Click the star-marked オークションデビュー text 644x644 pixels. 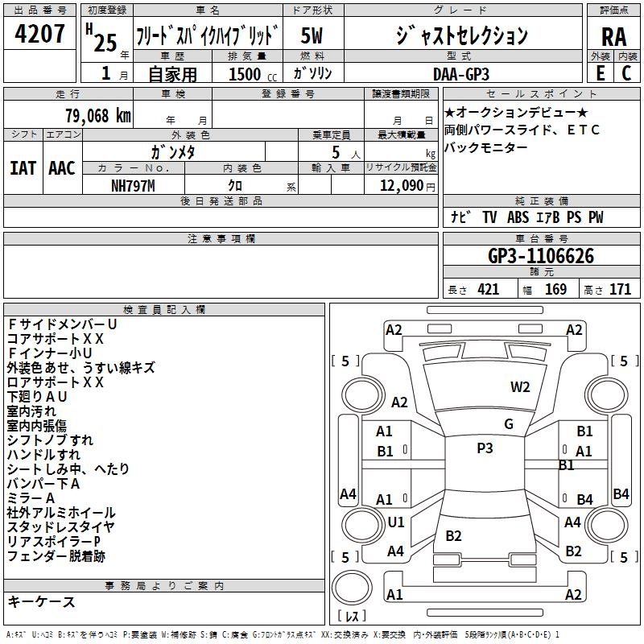pos(516,112)
